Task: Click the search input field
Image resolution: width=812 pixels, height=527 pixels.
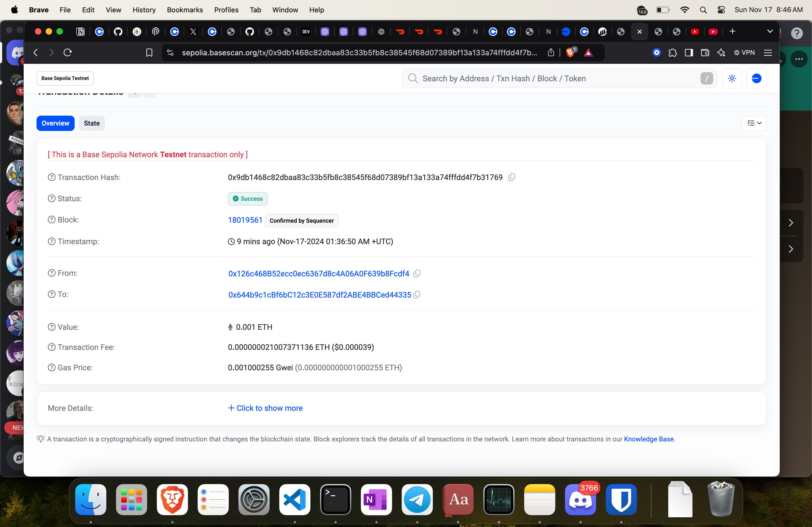Action: click(x=557, y=78)
